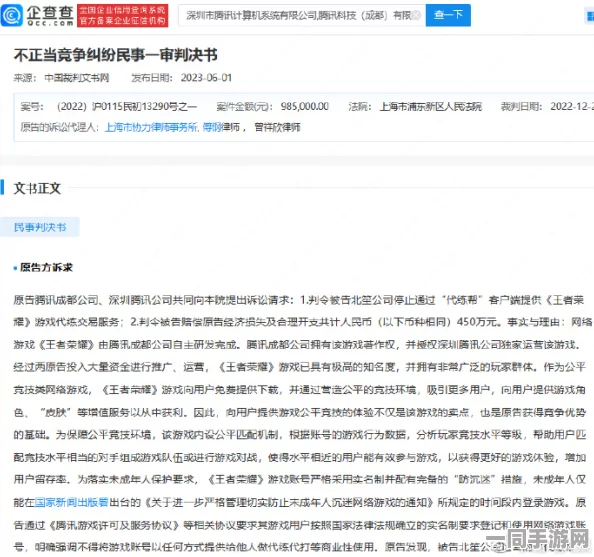Click the document title 不正当竞争纠纷民事一审判决书
594x557 pixels.
pos(116,55)
